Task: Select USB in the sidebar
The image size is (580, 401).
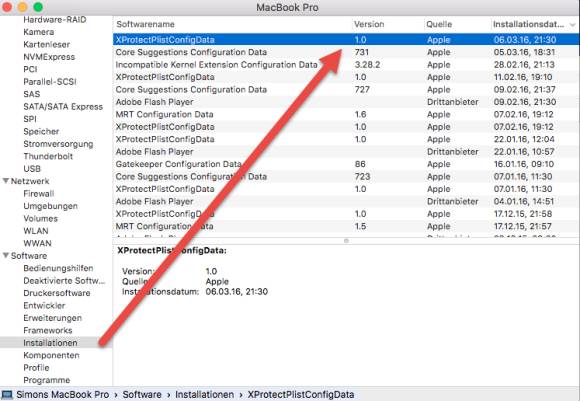Action: pos(32,169)
